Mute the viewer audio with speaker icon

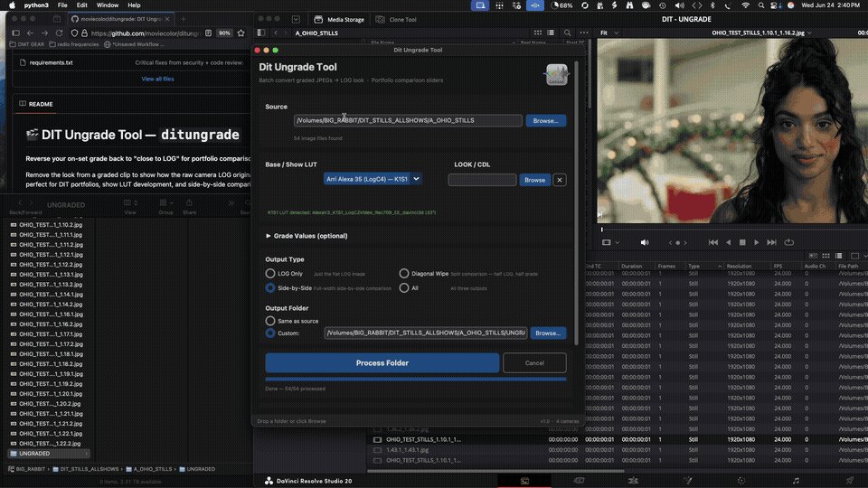tap(645, 242)
